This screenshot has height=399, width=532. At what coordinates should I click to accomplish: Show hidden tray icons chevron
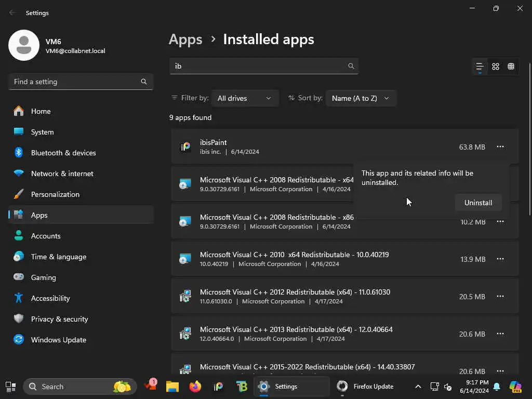click(418, 387)
